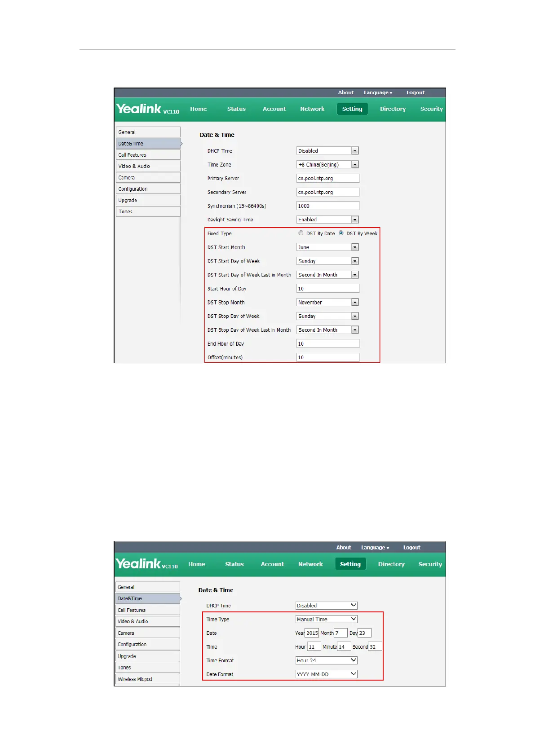Open the Account tab in the upper screenshot
This screenshot has width=535, height=756.
tap(274, 109)
